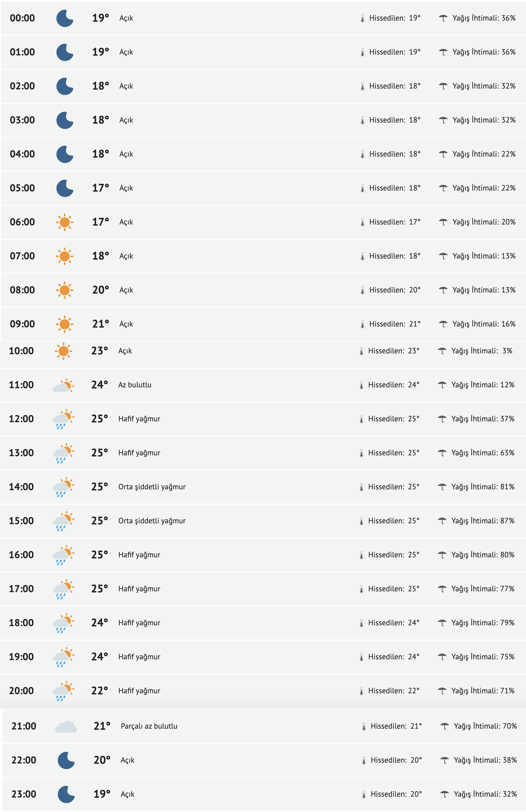Click the moon icon for 23:00

click(66, 794)
